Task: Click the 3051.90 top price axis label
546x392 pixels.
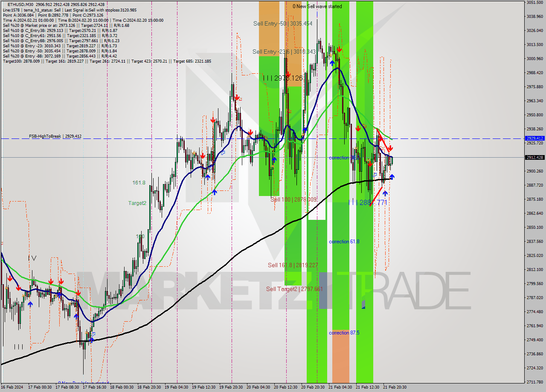Action: (x=535, y=3)
